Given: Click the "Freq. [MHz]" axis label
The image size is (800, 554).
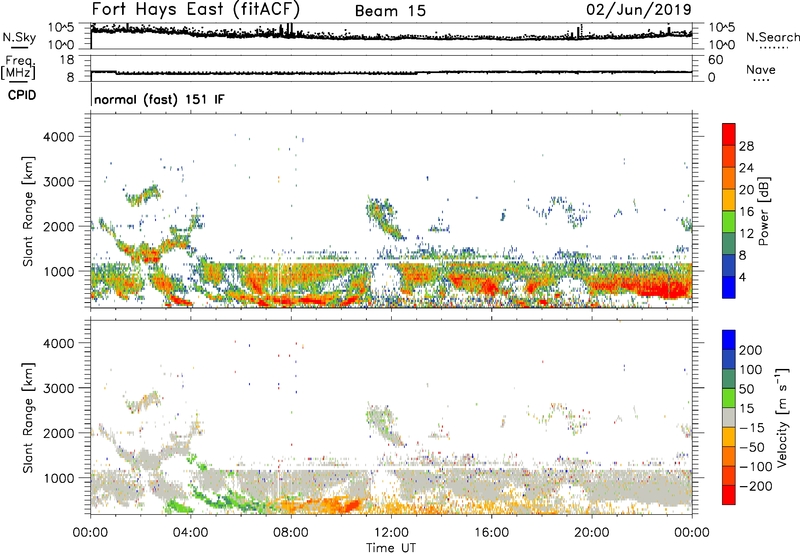Looking at the screenshot, I should 18,68.
